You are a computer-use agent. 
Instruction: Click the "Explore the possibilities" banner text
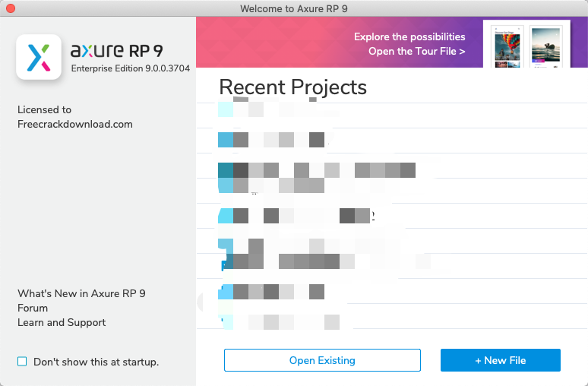click(x=409, y=36)
